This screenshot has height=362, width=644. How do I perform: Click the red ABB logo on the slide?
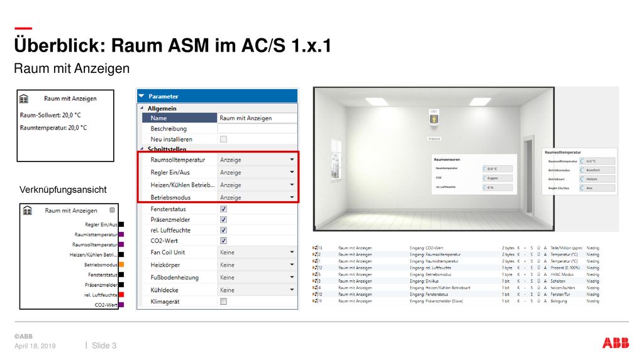click(615, 343)
